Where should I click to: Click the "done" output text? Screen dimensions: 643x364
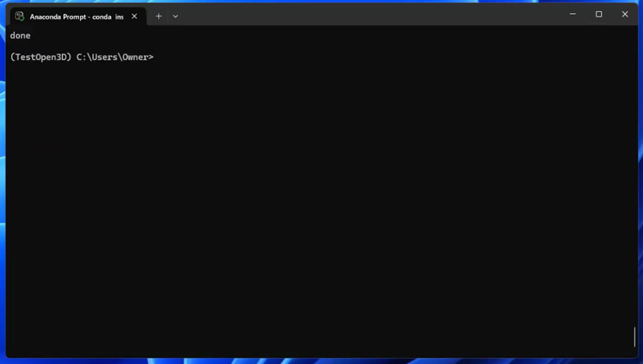(20, 36)
